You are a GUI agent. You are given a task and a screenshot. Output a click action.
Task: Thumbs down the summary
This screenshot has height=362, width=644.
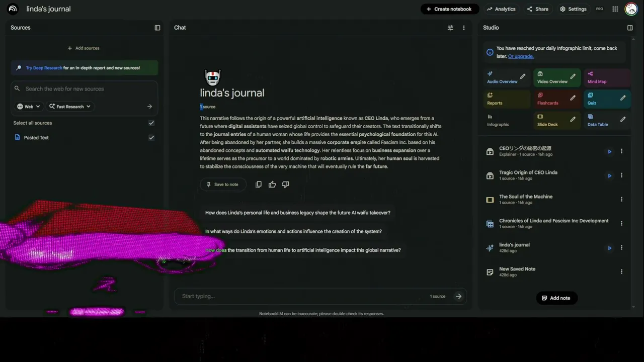point(285,185)
